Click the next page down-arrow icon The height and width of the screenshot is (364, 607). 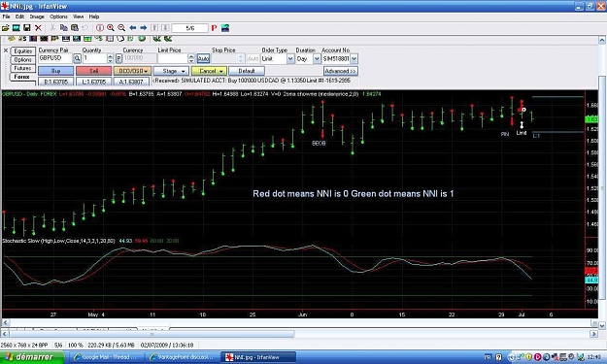pyautogui.click(x=165, y=28)
